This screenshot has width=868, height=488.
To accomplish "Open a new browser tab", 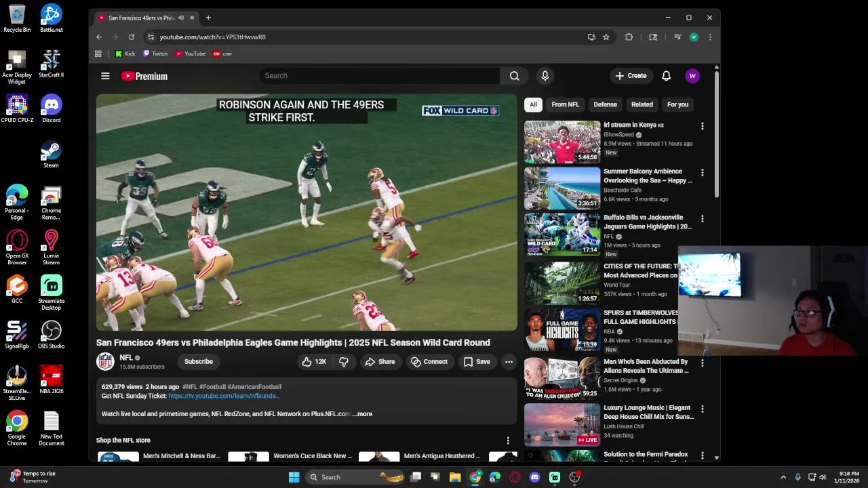I will point(208,18).
